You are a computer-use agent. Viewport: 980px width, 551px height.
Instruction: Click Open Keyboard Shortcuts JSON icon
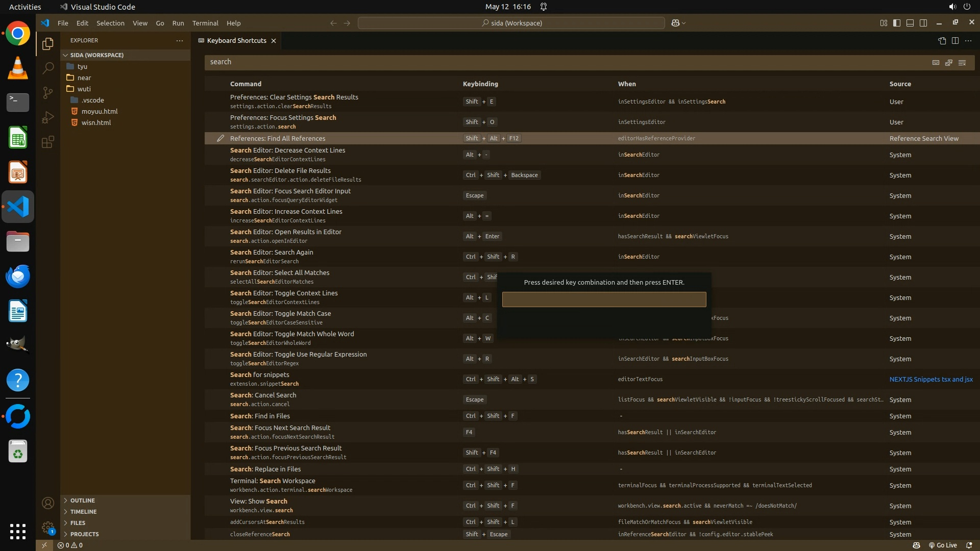point(942,40)
